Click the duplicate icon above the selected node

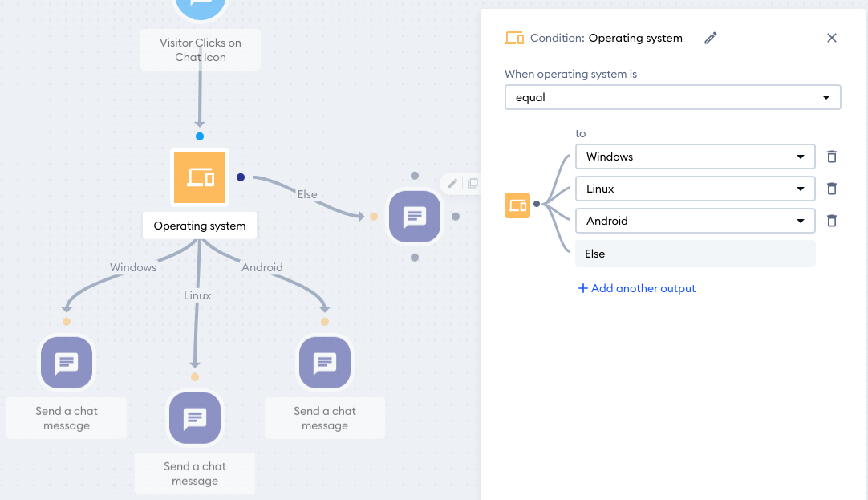point(473,183)
